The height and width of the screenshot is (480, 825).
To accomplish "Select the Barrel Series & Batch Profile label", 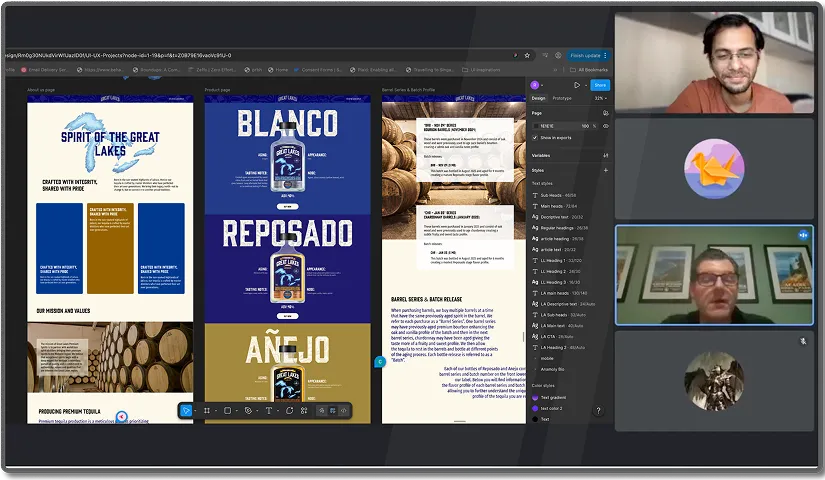I will pos(408,90).
